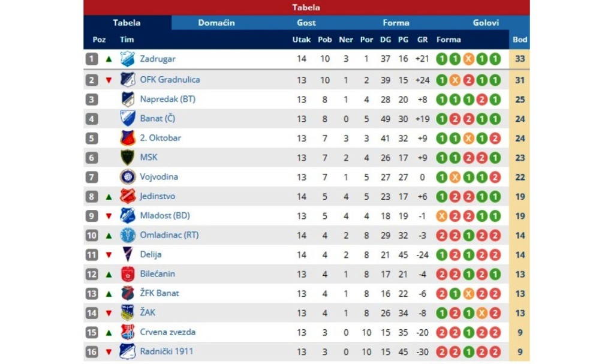Click the MSK team badge icon

[128, 158]
